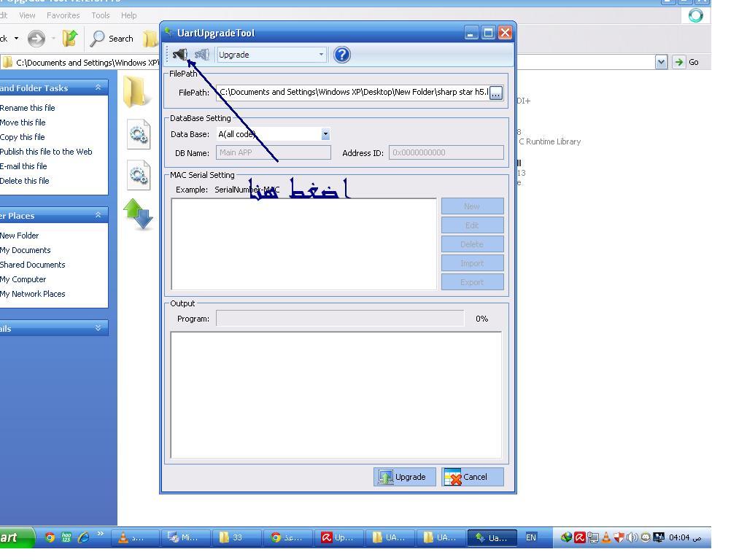Click the DB Name Main APP field
Image resolution: width=747 pixels, height=560 pixels.
pos(274,152)
